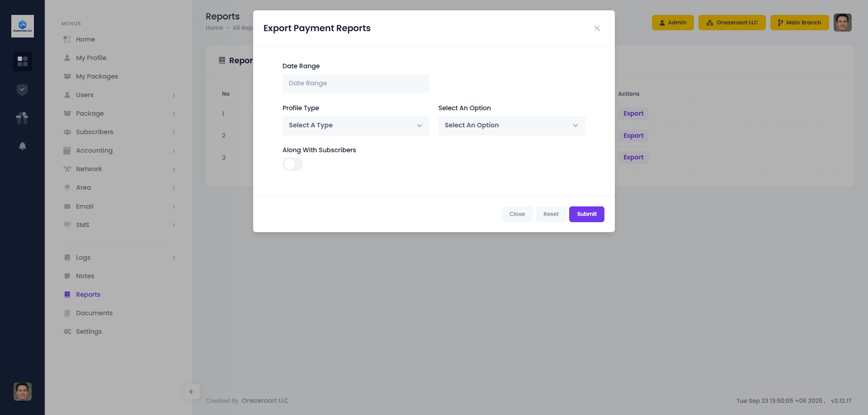Submit the export payment report form
The height and width of the screenshot is (415, 868).
pyautogui.click(x=586, y=214)
